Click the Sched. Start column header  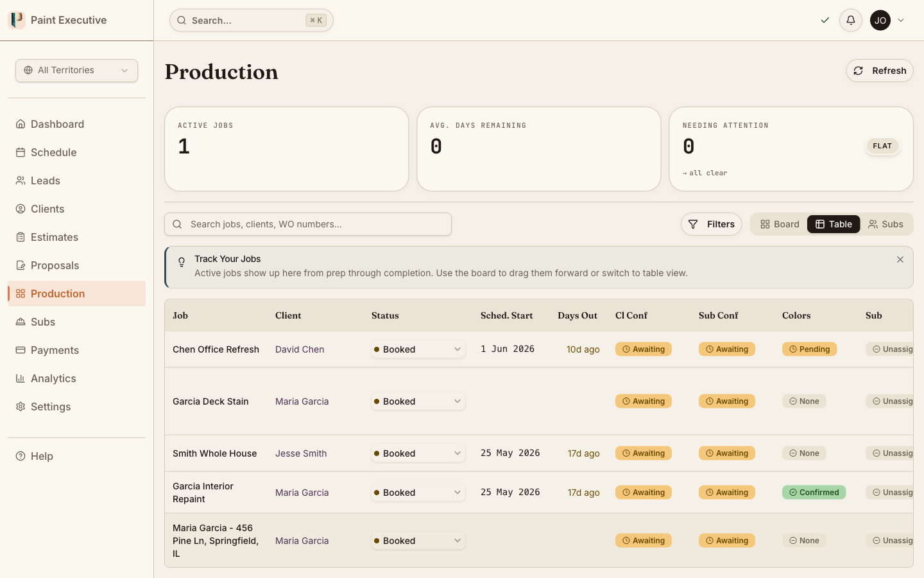click(x=507, y=315)
